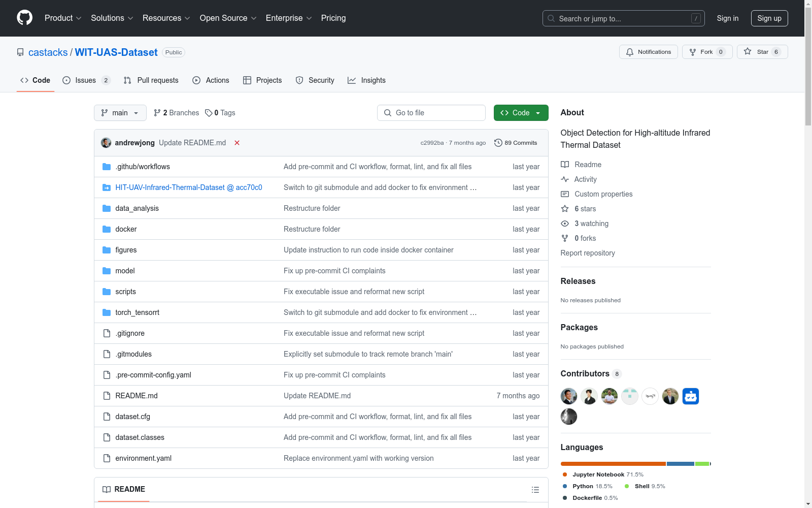The image size is (812, 508).
Task: Click the submodule folder icon for HIT-UAV
Action: click(107, 187)
